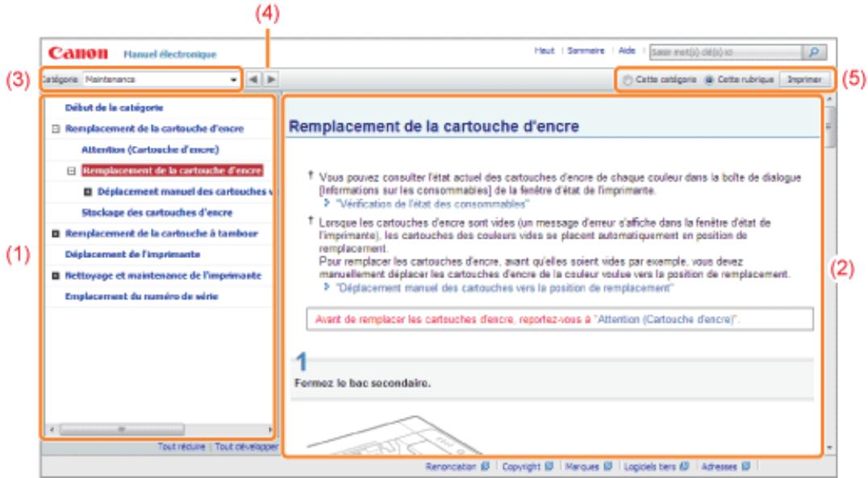The image size is (868, 478).
Task: Expand Remplacement de la cartouche à tambour
Action: coord(56,234)
